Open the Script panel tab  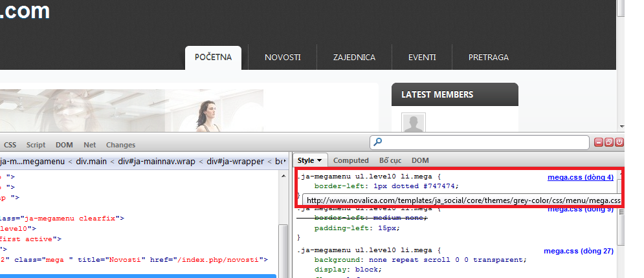(x=36, y=145)
